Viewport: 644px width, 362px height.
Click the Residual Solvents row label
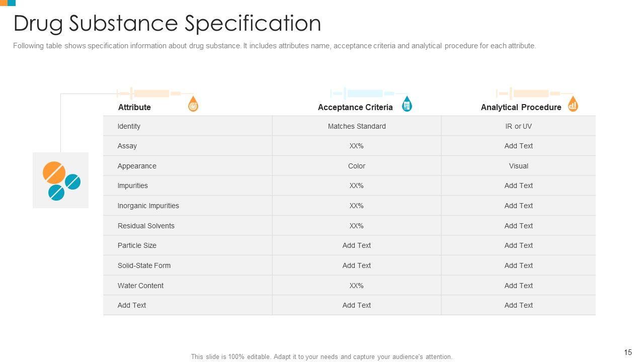point(146,226)
